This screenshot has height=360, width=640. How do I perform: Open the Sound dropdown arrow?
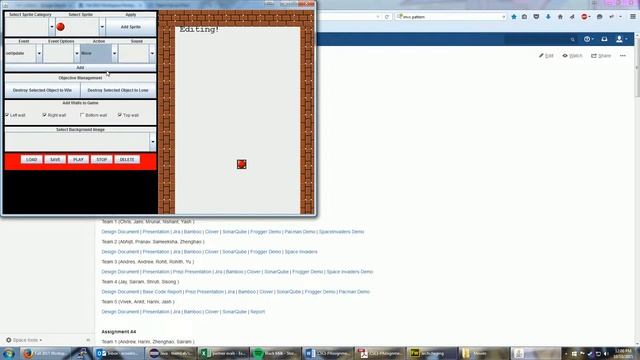[x=152, y=53]
